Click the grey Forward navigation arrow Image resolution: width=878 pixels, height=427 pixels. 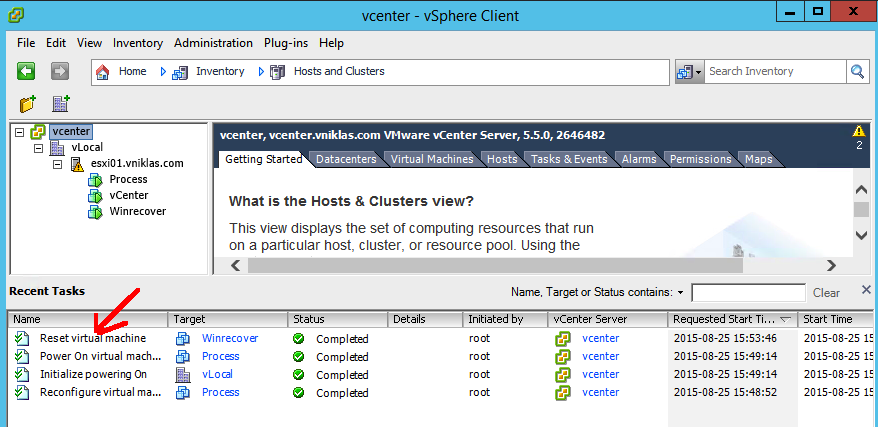pyautogui.click(x=59, y=72)
